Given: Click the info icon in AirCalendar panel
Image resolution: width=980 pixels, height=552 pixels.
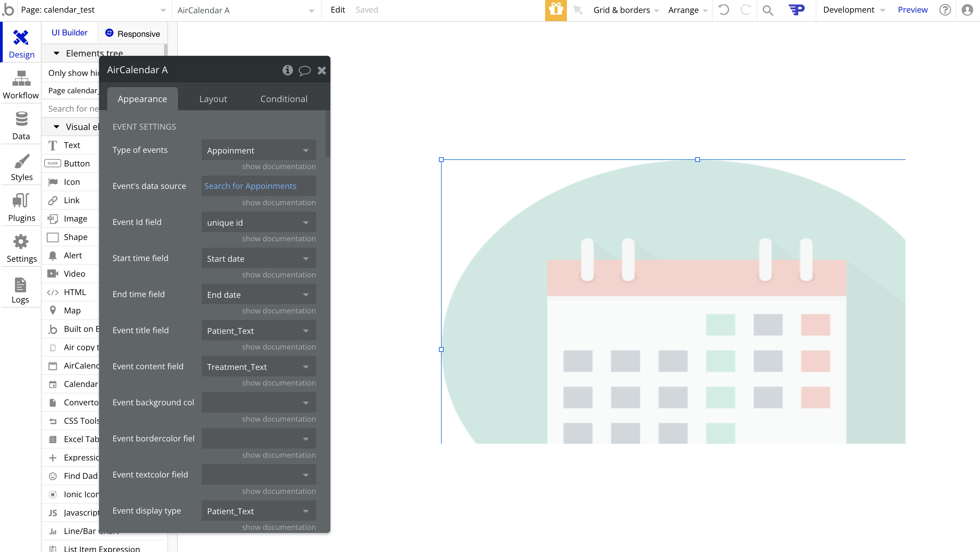Looking at the screenshot, I should click(x=287, y=70).
